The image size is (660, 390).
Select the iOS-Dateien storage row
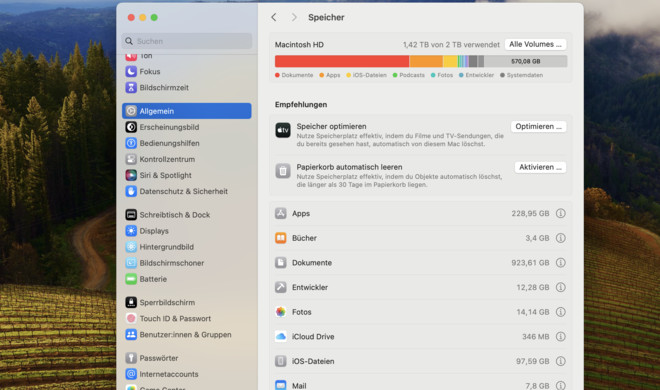point(420,361)
